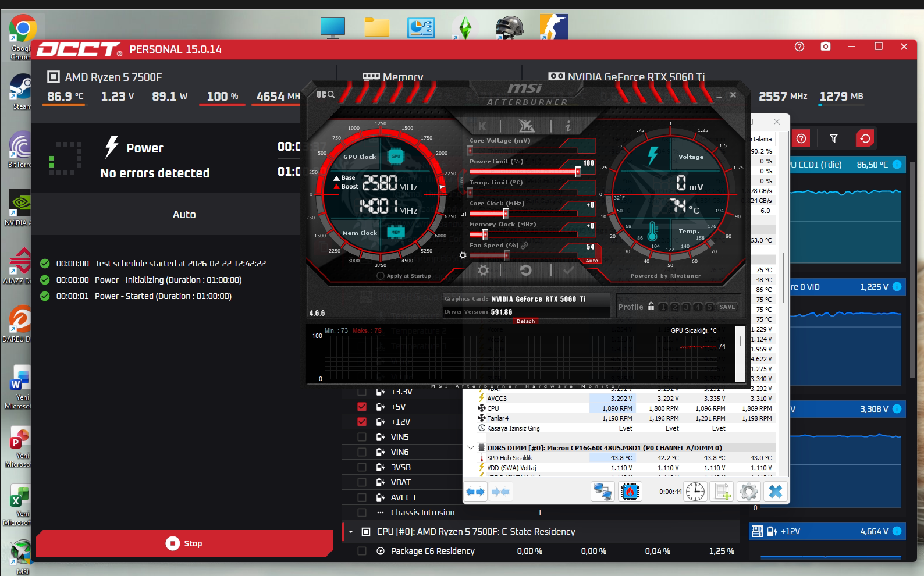The height and width of the screenshot is (576, 924).
Task: Uncheck the +5V sensor checkbox
Action: (x=362, y=407)
